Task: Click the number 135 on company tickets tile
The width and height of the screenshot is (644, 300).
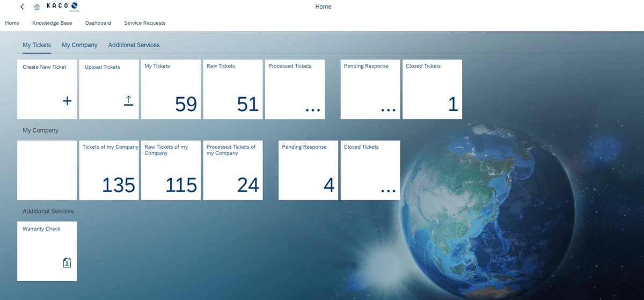Action: [119, 185]
